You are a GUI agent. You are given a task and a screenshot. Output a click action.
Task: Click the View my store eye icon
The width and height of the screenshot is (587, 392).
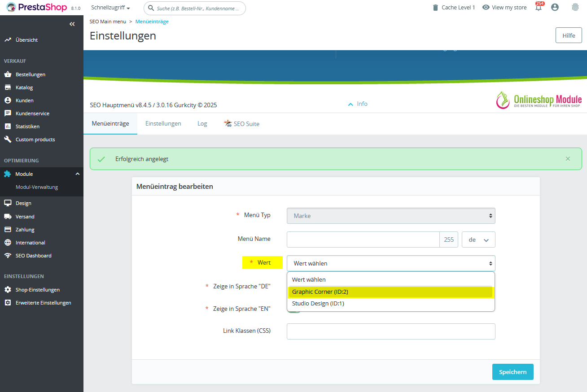coord(486,8)
